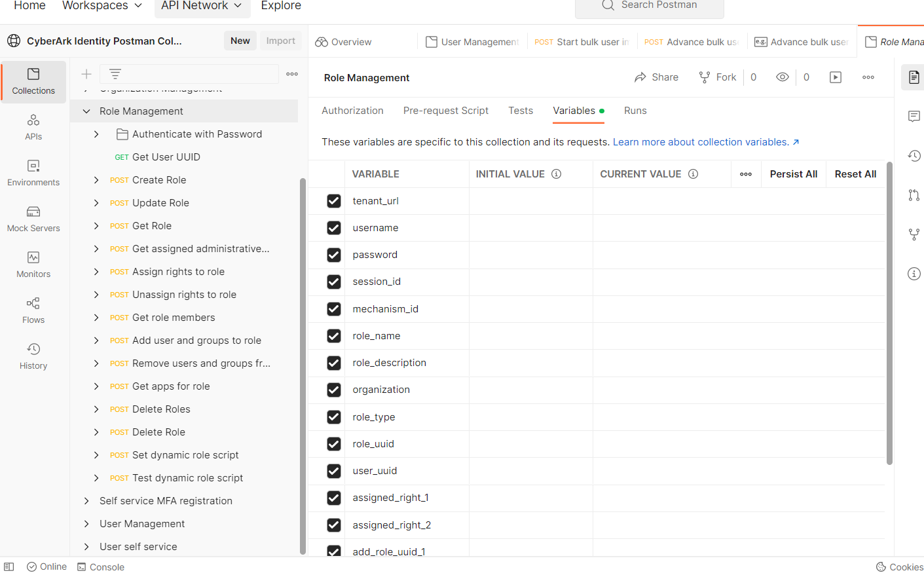Screen dimensions: 924x573
Task: Collapse the Role Management folder
Action: click(x=86, y=111)
